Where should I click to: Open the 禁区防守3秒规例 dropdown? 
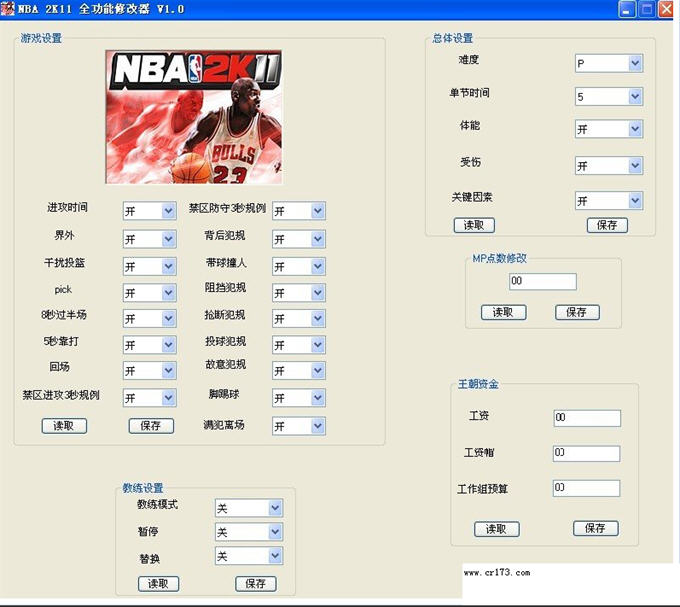(x=299, y=211)
